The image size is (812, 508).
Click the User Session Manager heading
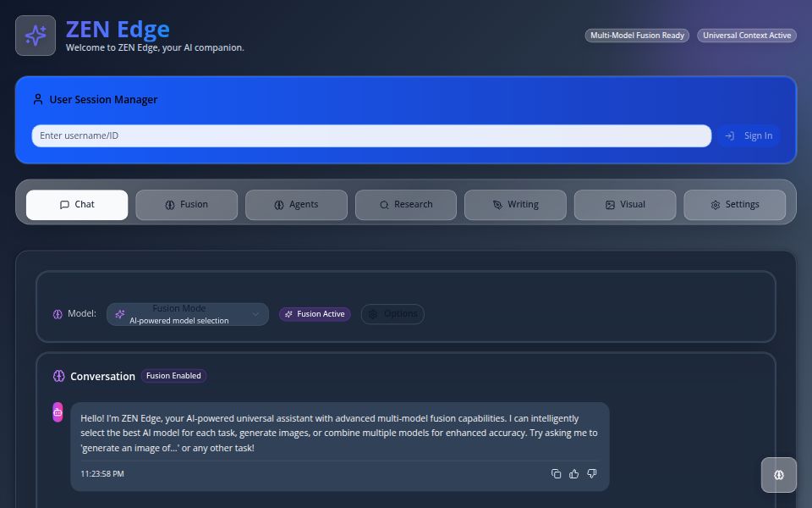[103, 100]
